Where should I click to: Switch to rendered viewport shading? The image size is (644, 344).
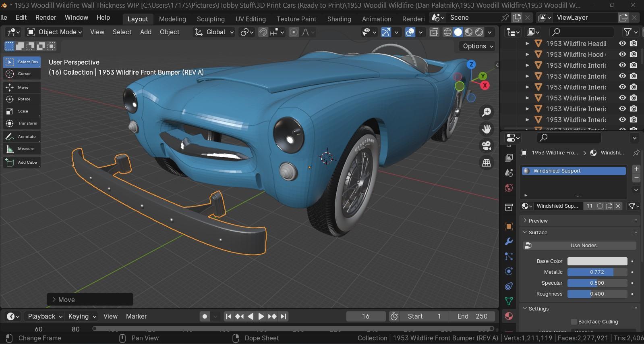click(479, 32)
